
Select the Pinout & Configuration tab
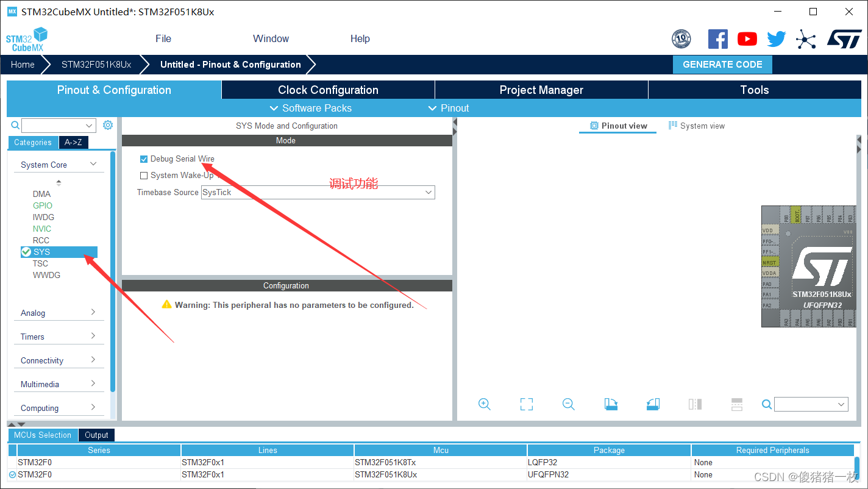click(114, 90)
